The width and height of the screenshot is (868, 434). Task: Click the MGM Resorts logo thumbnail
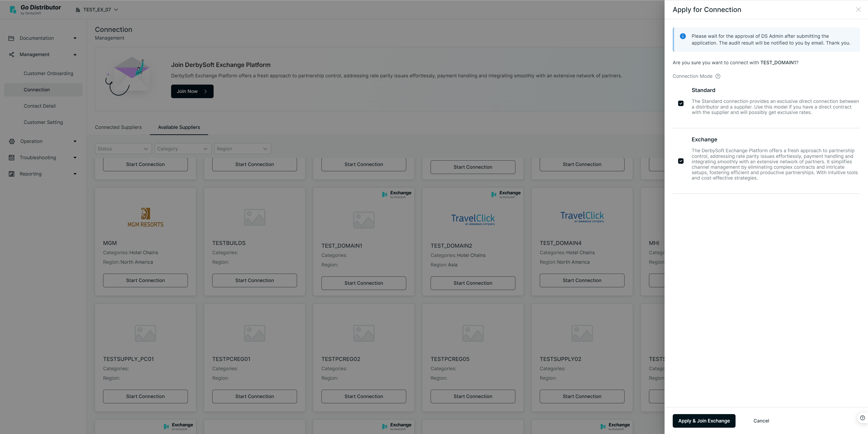click(145, 217)
